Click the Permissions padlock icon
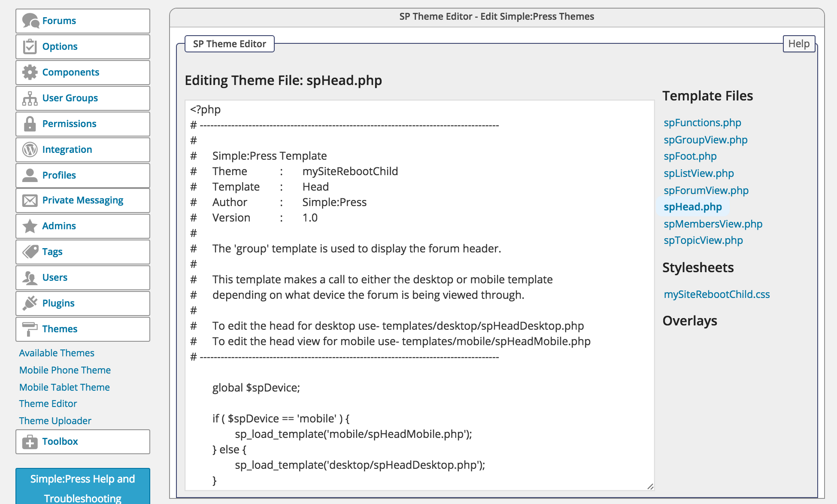The height and width of the screenshot is (504, 837). 30,124
